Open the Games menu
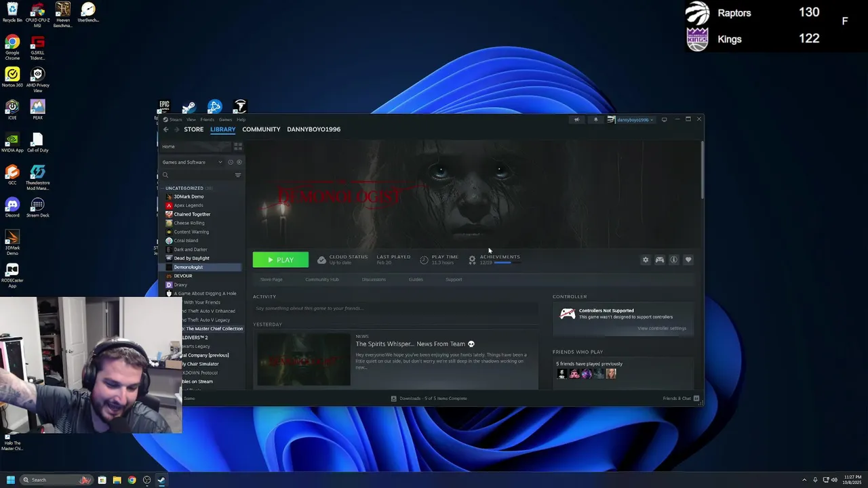The height and width of the screenshot is (488, 868). (225, 119)
